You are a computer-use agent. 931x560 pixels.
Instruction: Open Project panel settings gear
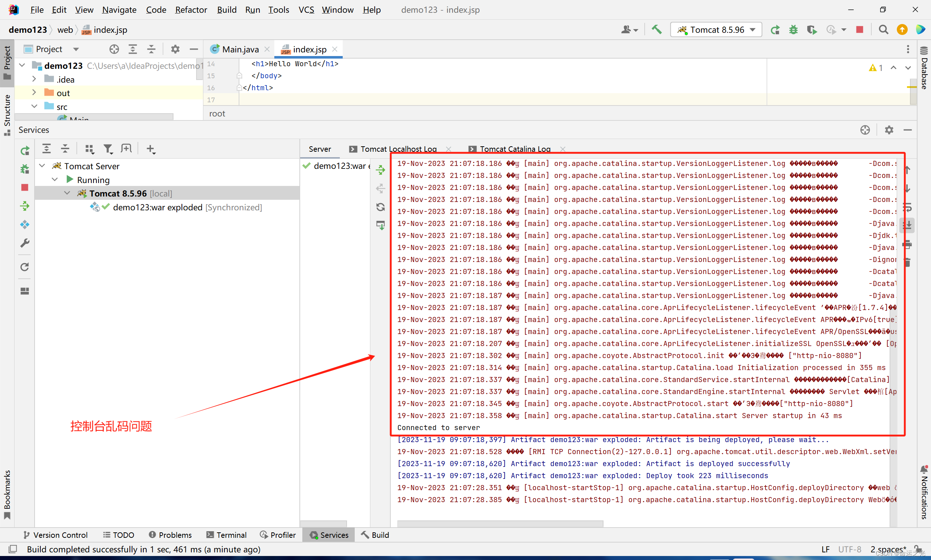pyautogui.click(x=175, y=49)
